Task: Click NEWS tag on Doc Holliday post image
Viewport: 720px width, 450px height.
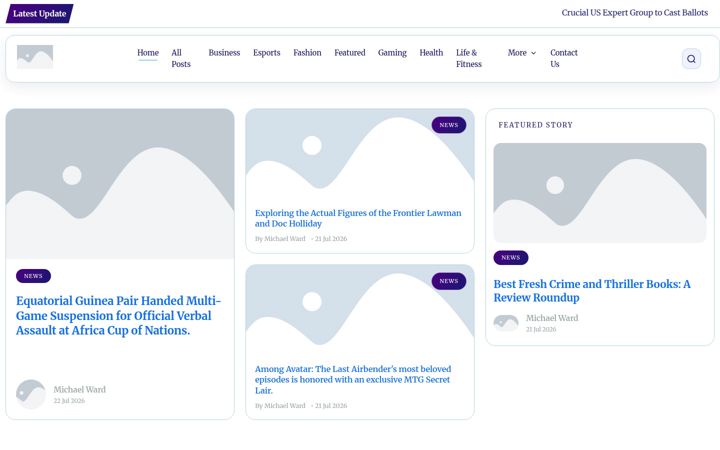Action: [x=449, y=125]
